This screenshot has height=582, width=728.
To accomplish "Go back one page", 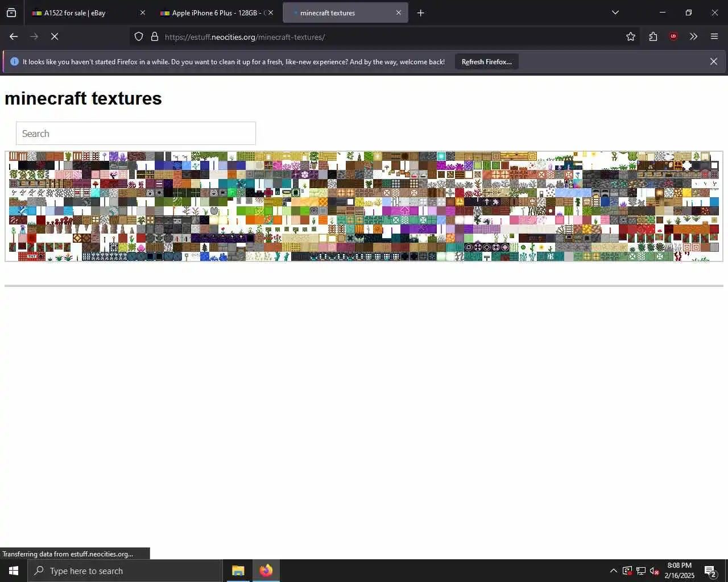I will [x=14, y=36].
